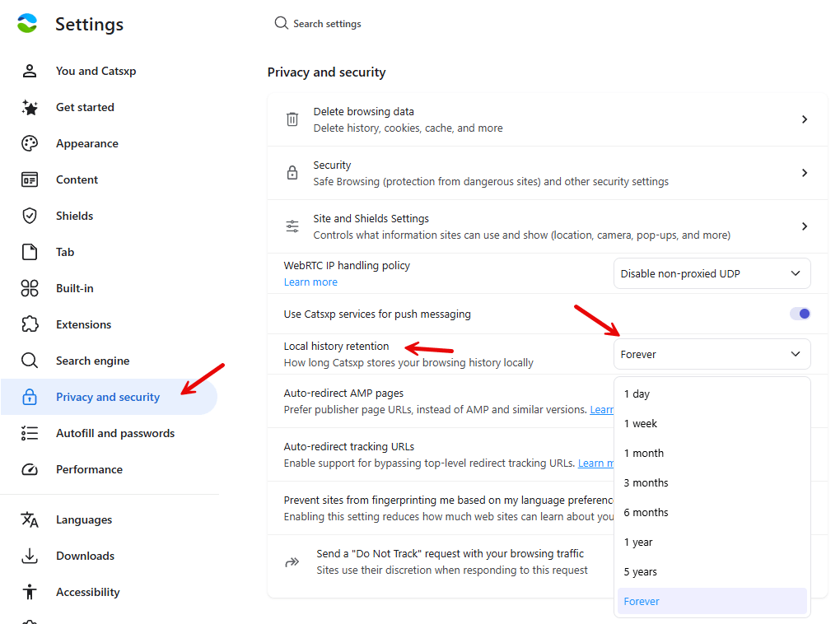
Task: Click the Performance gauge icon
Action: pos(30,469)
